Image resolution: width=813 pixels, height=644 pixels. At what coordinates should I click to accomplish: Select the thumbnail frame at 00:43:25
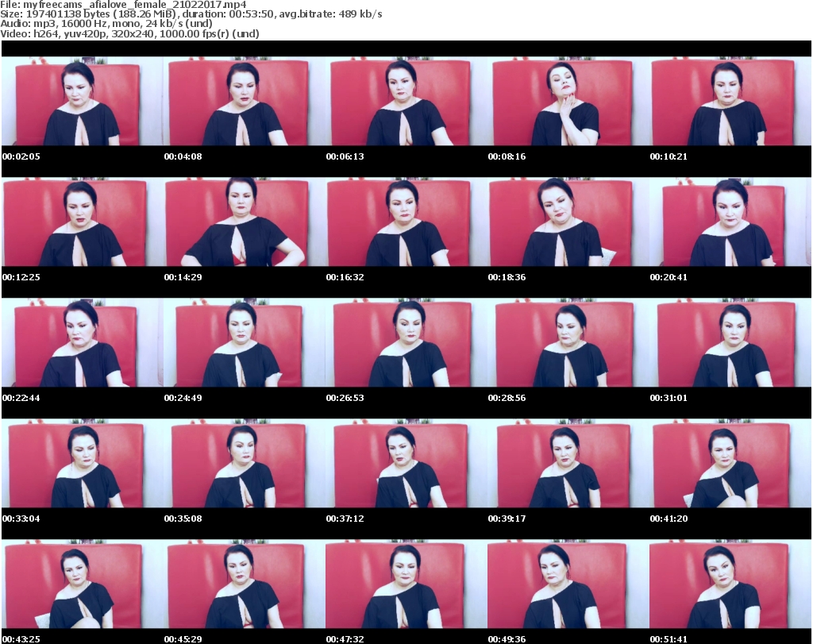pyautogui.click(x=83, y=584)
